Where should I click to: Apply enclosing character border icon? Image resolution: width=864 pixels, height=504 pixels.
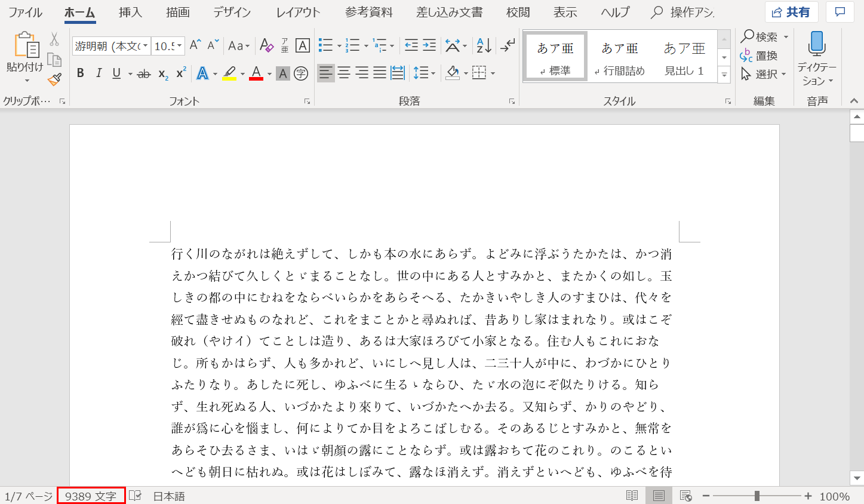303,45
